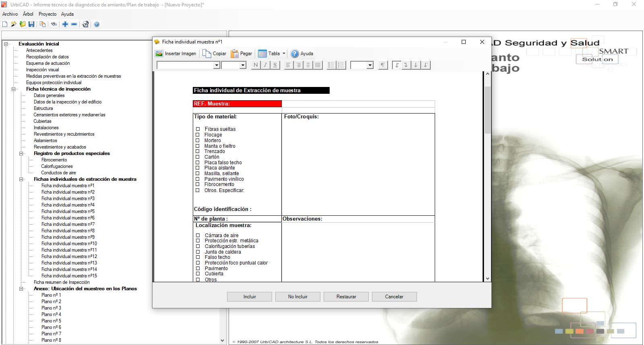Viewport: 644px width, 345px height.
Task: Check the Placa falso techo checkbox
Action: [x=198, y=163]
